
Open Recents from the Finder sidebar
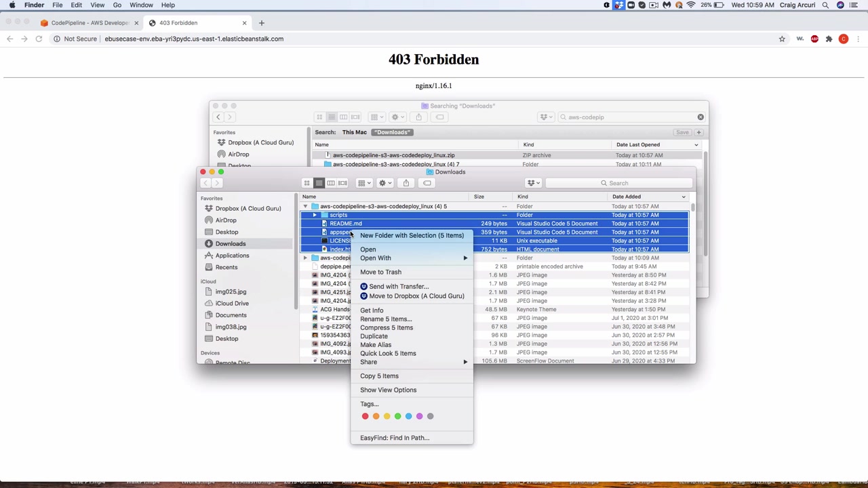226,267
